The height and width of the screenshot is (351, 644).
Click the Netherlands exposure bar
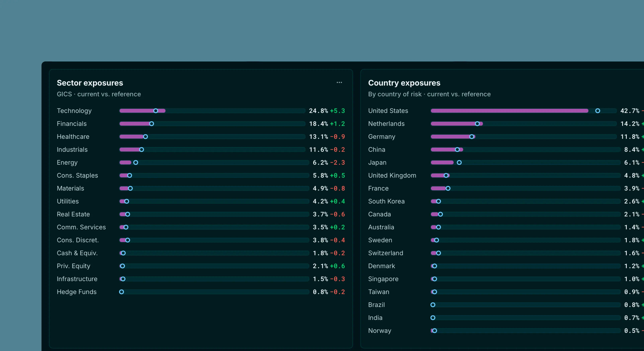[x=523, y=124]
